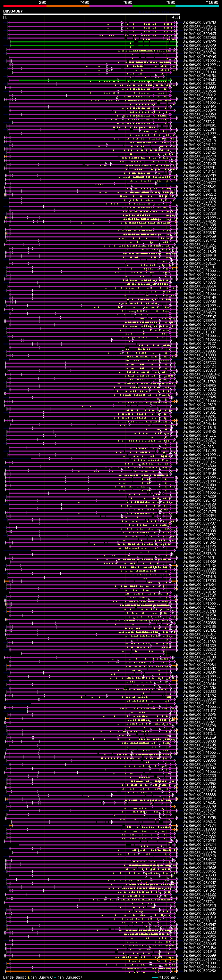
Task: Select UniRef100_C1MZS3 label
Action: [199, 848]
